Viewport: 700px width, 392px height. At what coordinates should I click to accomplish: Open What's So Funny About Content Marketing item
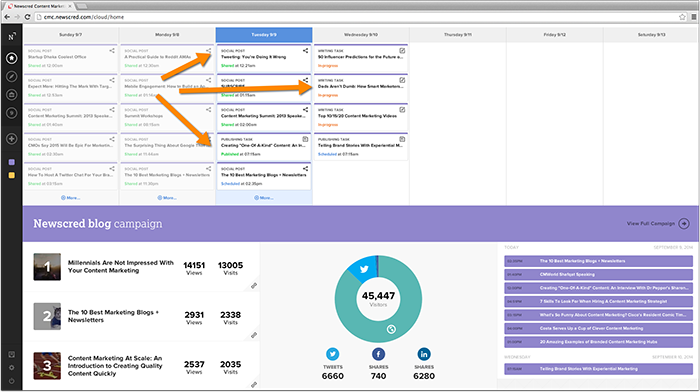pos(598,315)
